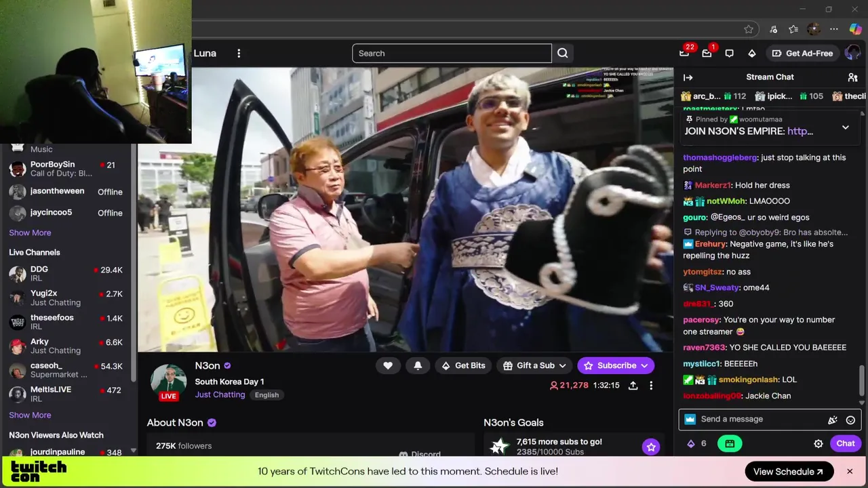Toggle the notification bell for N3on

click(418, 365)
